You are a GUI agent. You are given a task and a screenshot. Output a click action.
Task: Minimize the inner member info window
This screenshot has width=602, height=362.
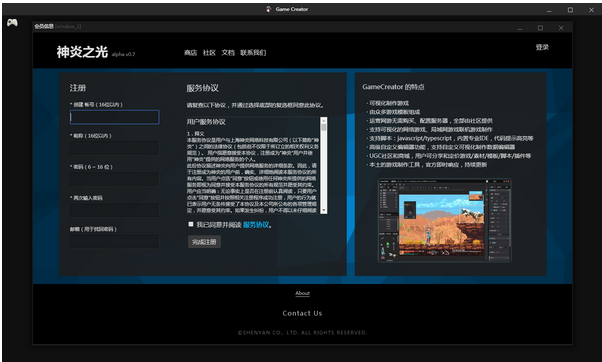520,28
